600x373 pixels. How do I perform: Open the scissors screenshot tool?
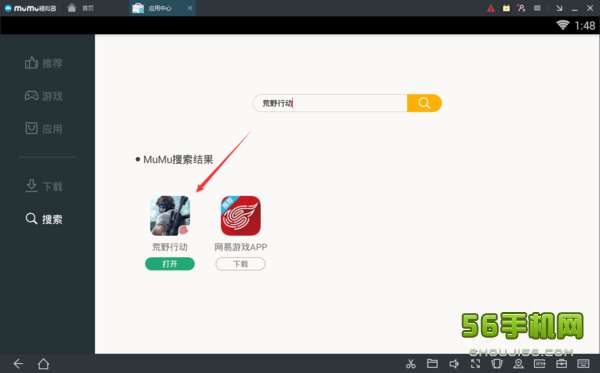click(x=411, y=364)
